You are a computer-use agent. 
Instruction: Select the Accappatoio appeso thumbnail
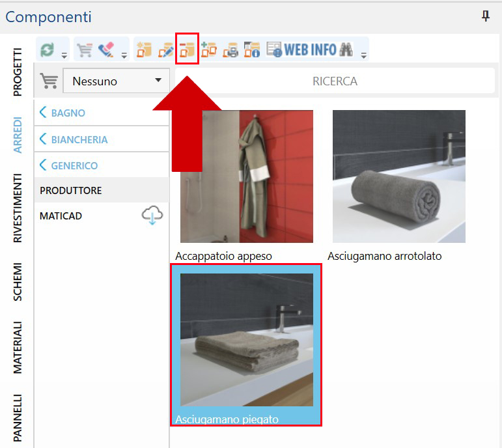pyautogui.click(x=247, y=176)
